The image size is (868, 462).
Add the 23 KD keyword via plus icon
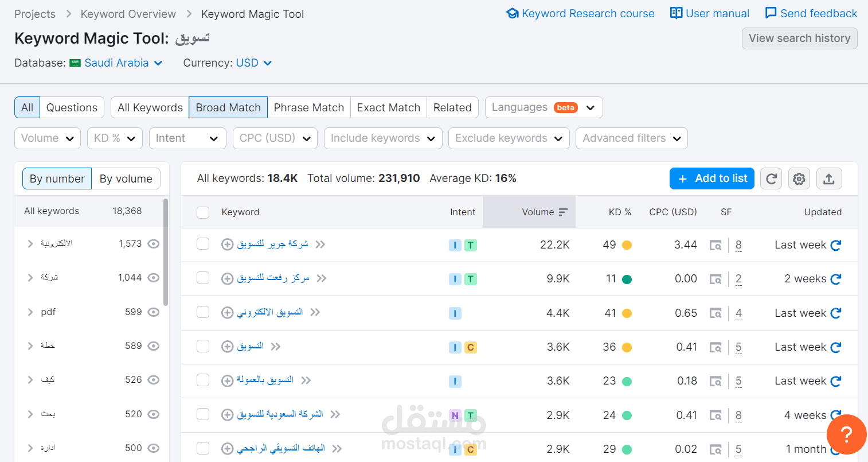(228, 381)
